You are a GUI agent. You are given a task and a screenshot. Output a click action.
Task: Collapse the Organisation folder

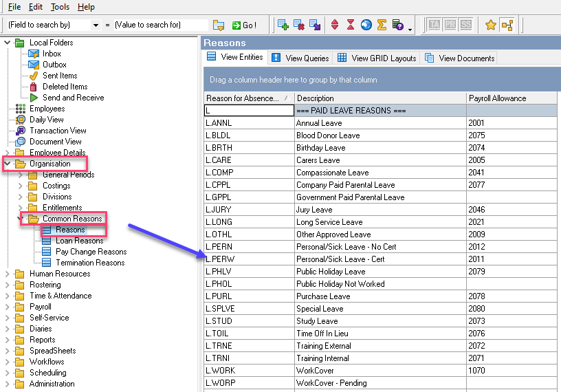pyautogui.click(x=8, y=164)
